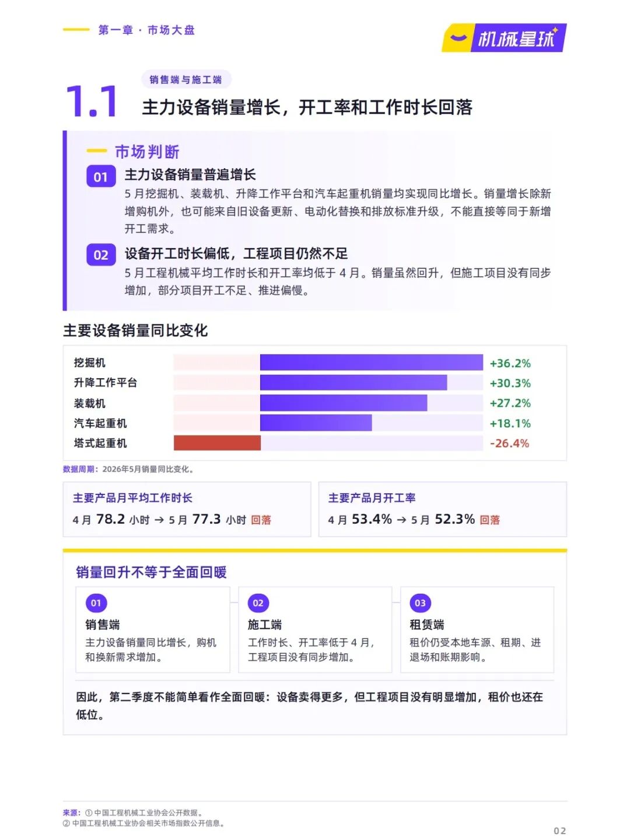Image resolution: width=630 pixels, height=840 pixels.
Task: Click the 销量回升不等于全面回暖 heading
Action: (151, 572)
